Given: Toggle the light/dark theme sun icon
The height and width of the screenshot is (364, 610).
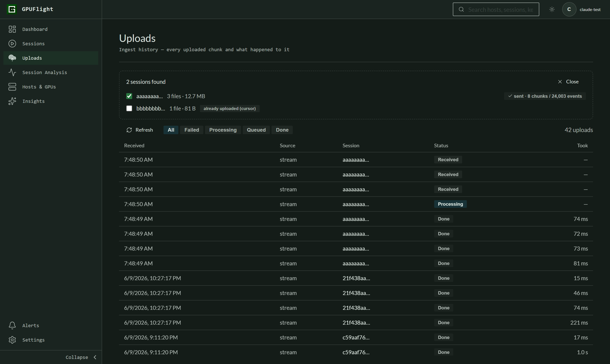Looking at the screenshot, I should pos(552,9).
